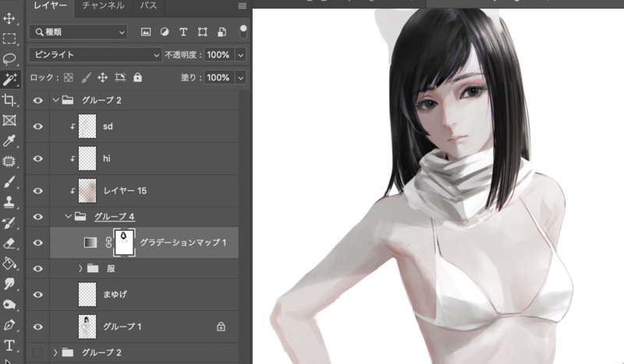Lock all with padlock icon
The height and width of the screenshot is (364, 624).
point(138,78)
